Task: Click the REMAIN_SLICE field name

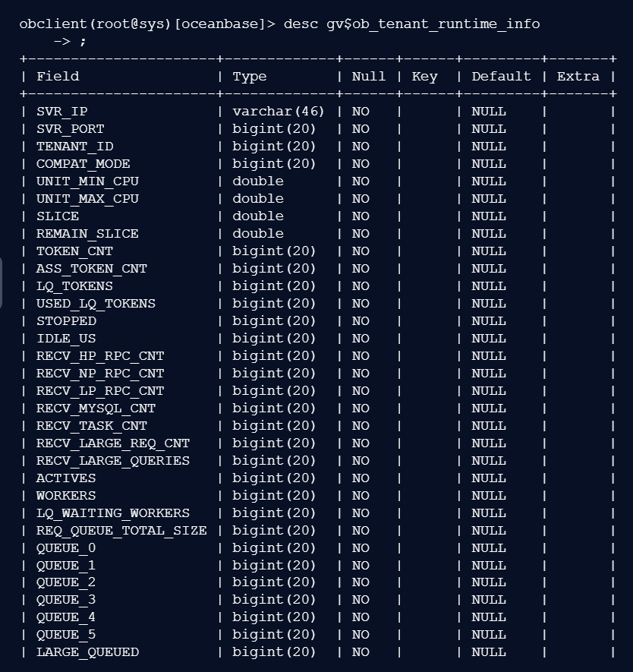Action: pyautogui.click(x=88, y=234)
